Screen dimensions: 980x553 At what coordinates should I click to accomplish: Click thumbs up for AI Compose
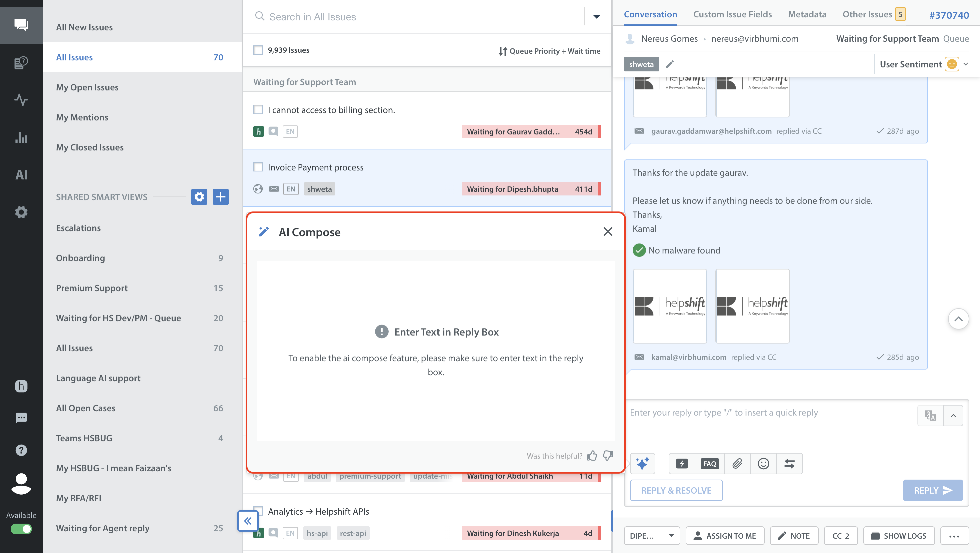(x=592, y=456)
